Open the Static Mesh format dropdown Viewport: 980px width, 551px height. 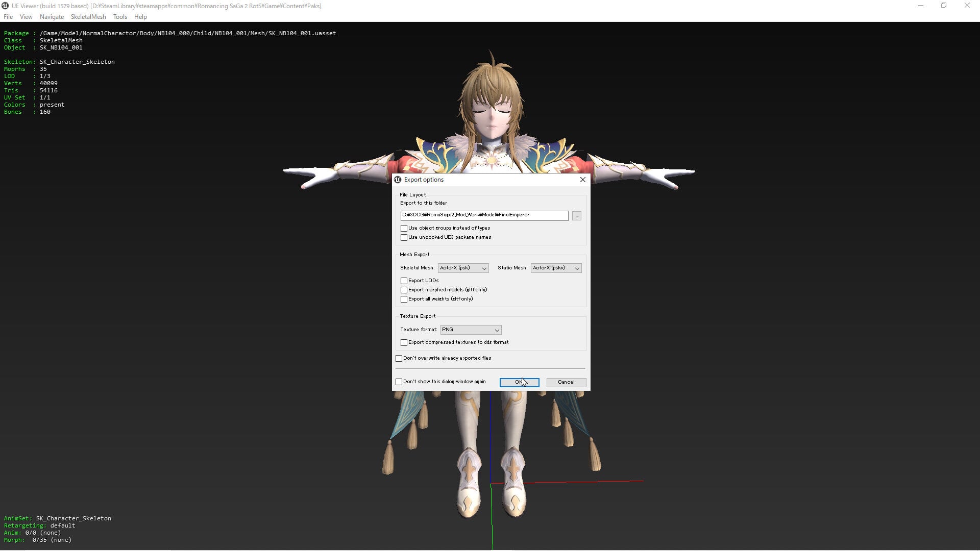click(556, 268)
